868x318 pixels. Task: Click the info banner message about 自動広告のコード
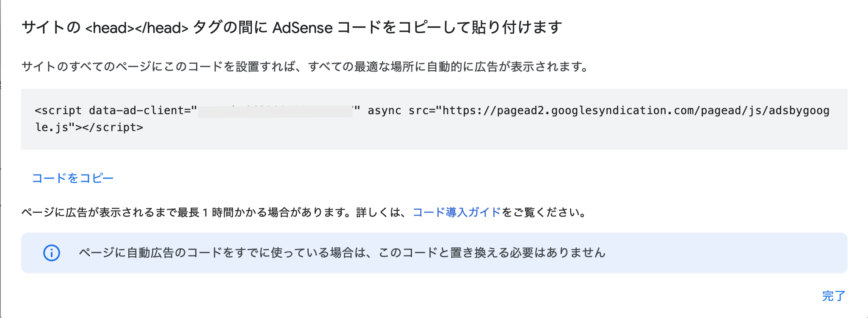point(342,253)
